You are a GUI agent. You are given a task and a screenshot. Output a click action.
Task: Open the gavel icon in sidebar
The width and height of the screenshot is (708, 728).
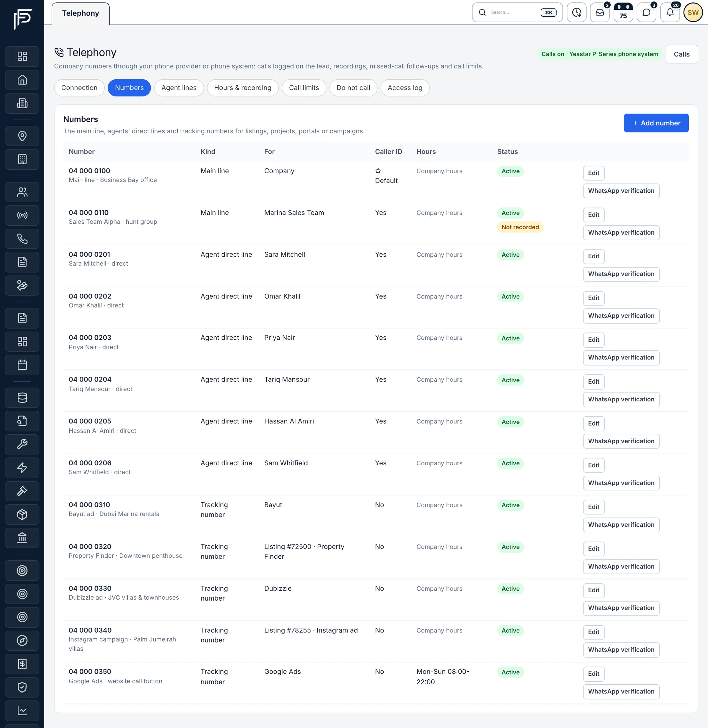[22, 491]
